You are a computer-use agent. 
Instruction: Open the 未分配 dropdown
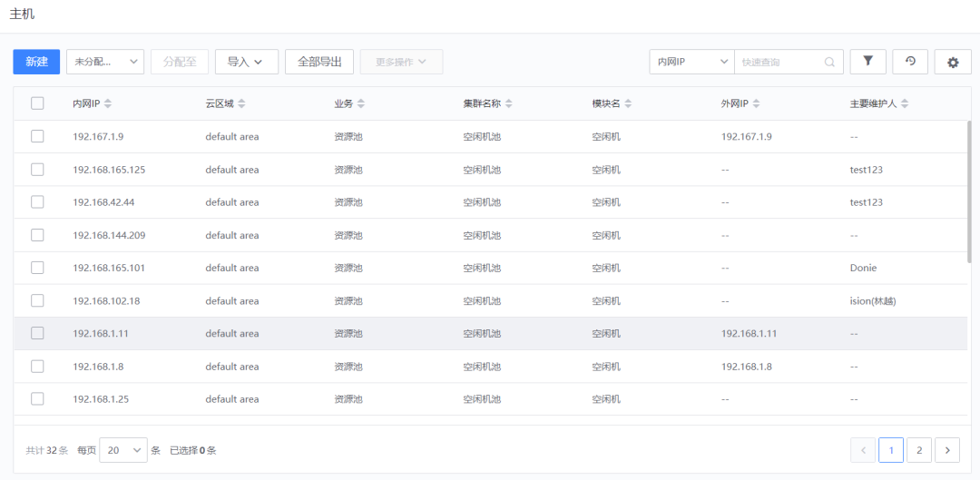click(x=105, y=62)
